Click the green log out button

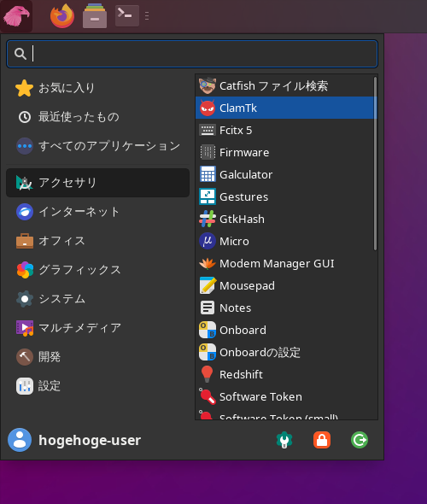click(360, 440)
